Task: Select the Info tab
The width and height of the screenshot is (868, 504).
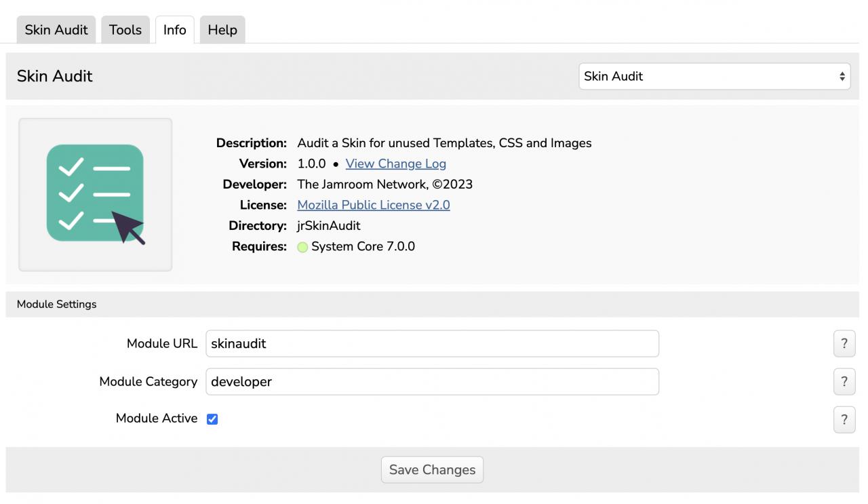Action: point(174,30)
